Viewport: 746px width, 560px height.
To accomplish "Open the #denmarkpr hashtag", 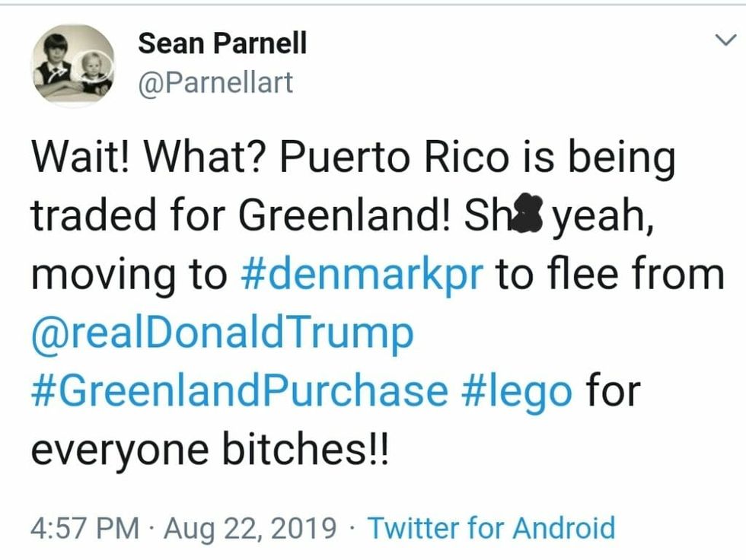I will 362,275.
